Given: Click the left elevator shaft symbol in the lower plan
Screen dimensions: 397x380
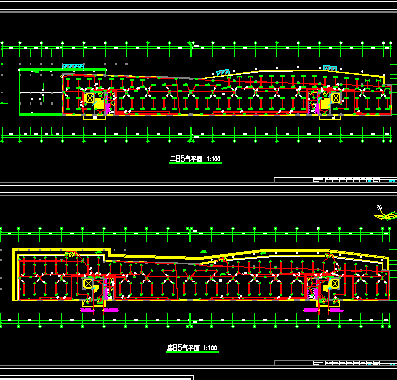Looking at the screenshot, I should pyautogui.click(x=88, y=284).
